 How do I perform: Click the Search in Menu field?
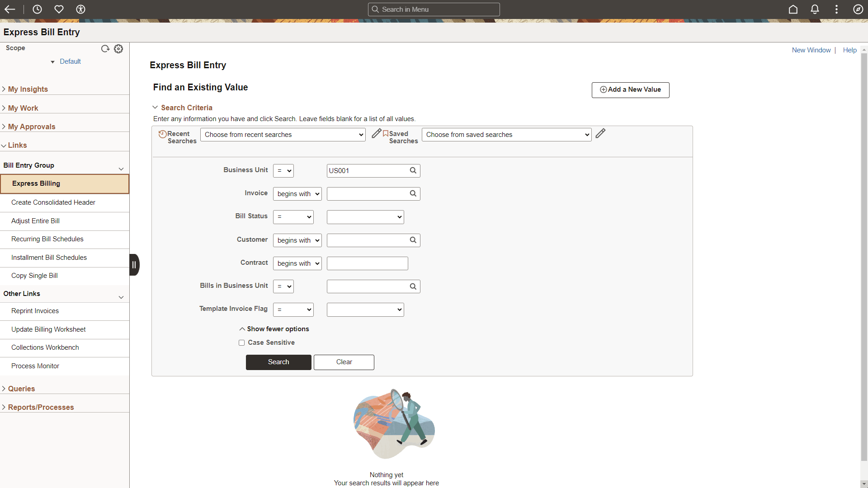click(x=434, y=9)
